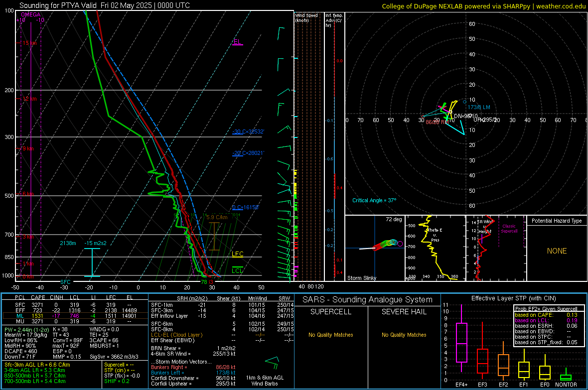Click the 'STP (fix) = -0.0' value
The width and height of the screenshot is (588, 390).
click(122, 376)
